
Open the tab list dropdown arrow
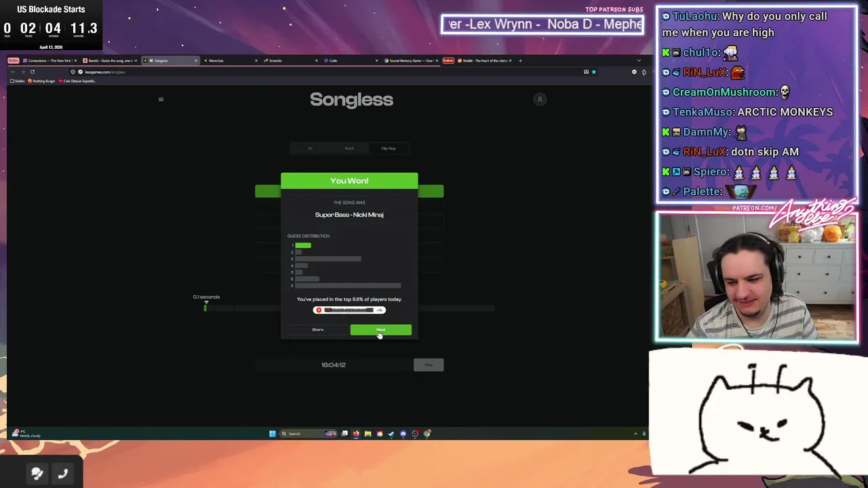pos(638,60)
